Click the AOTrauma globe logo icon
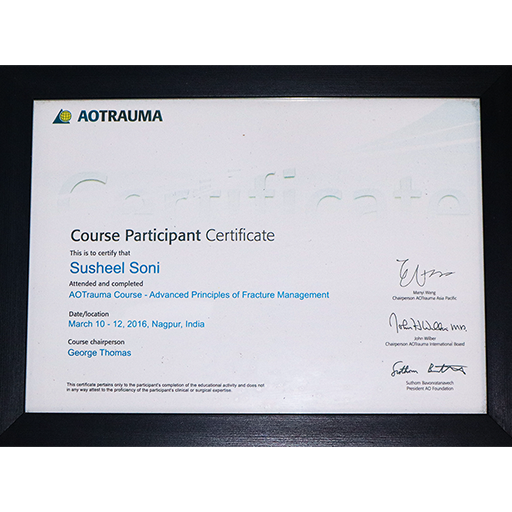The width and height of the screenshot is (512, 512). tap(62, 116)
